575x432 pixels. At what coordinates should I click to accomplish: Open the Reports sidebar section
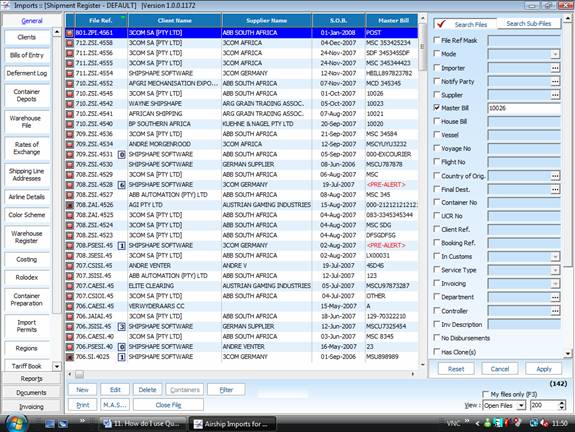click(x=32, y=378)
